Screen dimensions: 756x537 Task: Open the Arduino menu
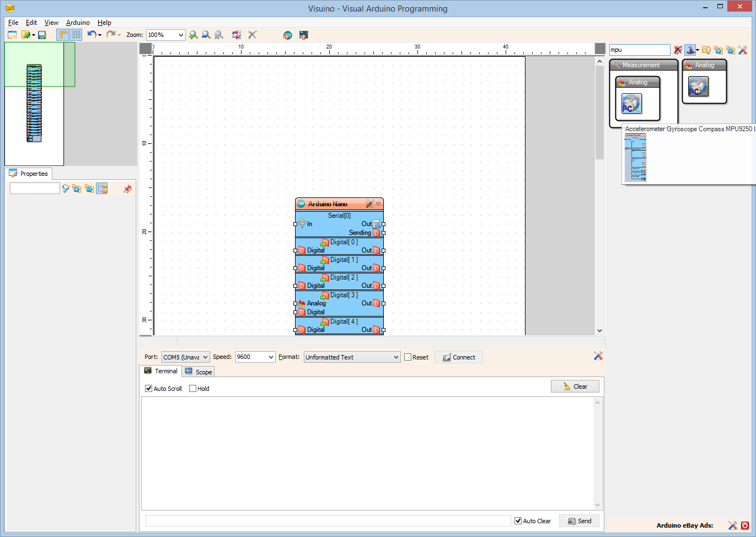coord(78,23)
